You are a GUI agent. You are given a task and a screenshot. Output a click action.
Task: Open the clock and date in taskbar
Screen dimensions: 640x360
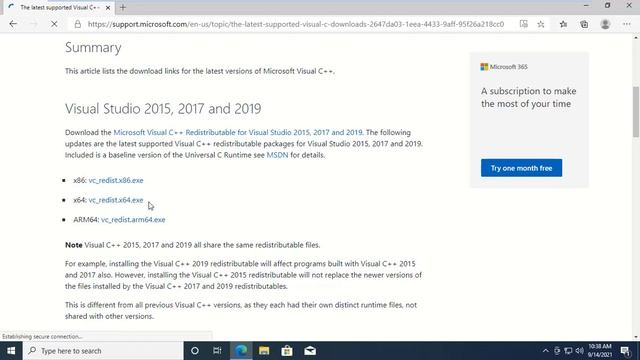(600, 351)
